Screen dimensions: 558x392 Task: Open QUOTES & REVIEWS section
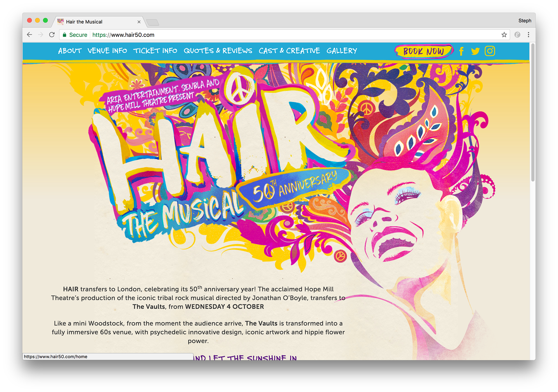coord(218,51)
